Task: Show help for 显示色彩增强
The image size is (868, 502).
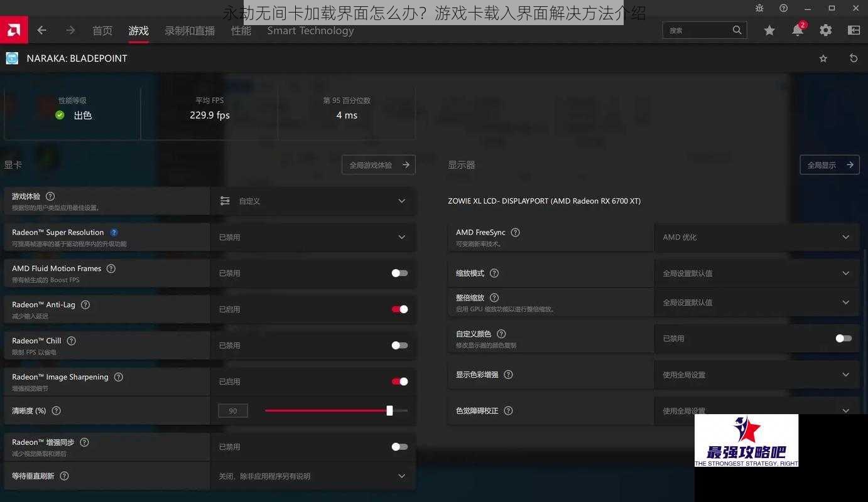Action: [509, 375]
